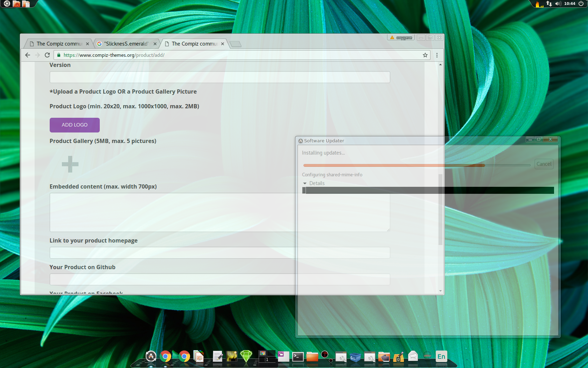Click the plus icon to add gallery picture

pyautogui.click(x=70, y=164)
